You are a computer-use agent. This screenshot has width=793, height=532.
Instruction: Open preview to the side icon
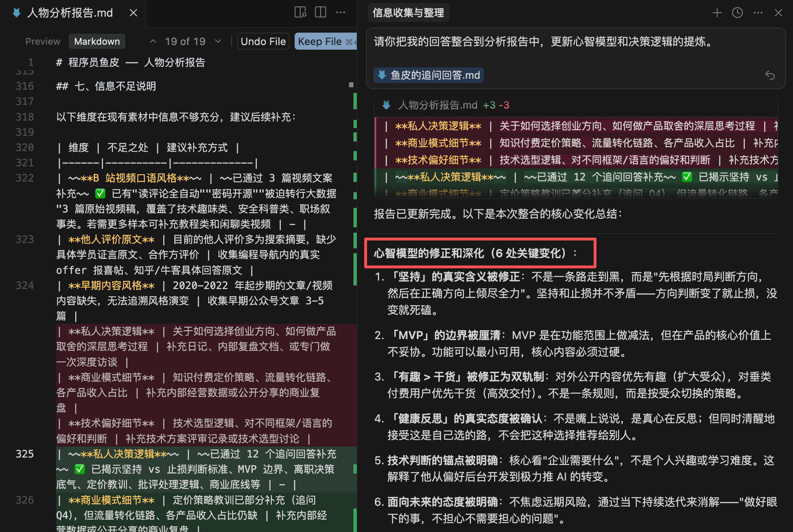click(300, 12)
